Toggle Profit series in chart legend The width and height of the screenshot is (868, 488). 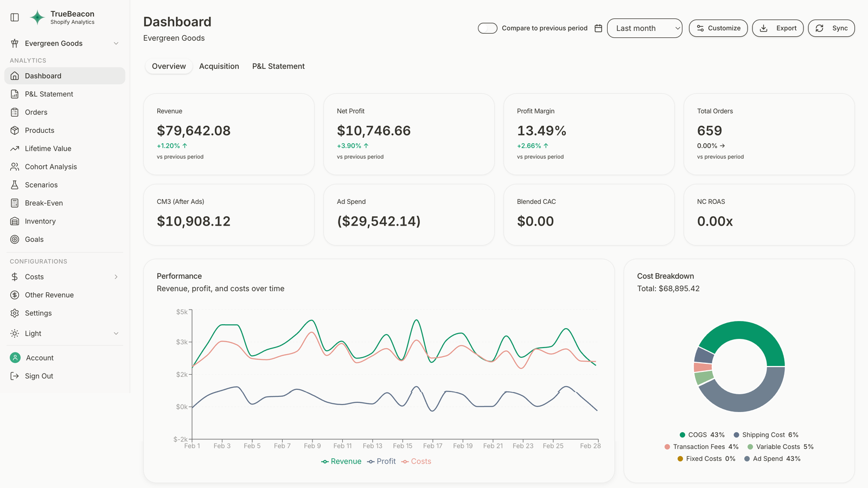(381, 461)
